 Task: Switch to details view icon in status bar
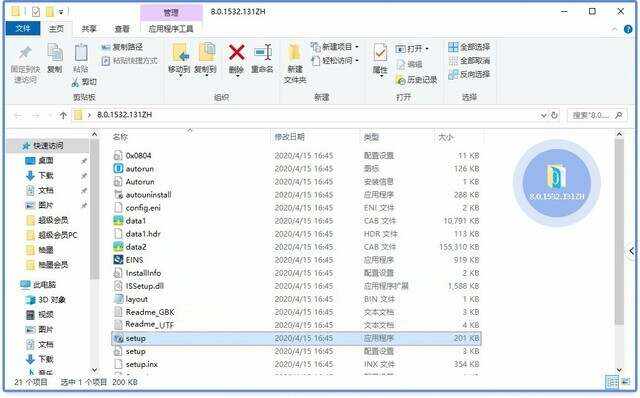[x=612, y=382]
